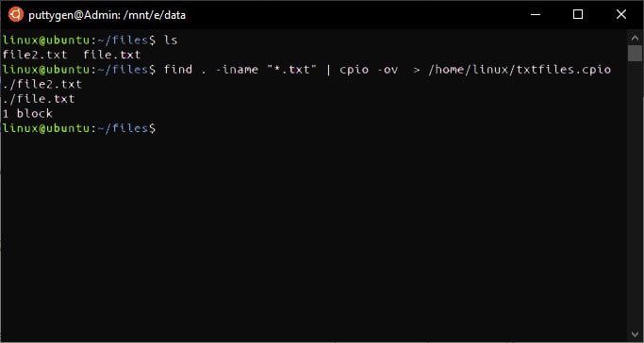Click 'file.txt' in ls output
Screen dimensions: 644x343
(x=111, y=55)
